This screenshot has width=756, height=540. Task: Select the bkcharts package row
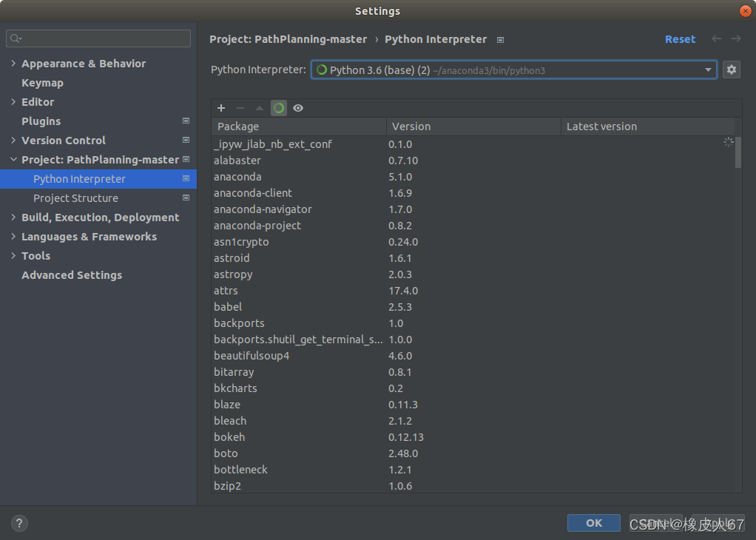(473, 388)
